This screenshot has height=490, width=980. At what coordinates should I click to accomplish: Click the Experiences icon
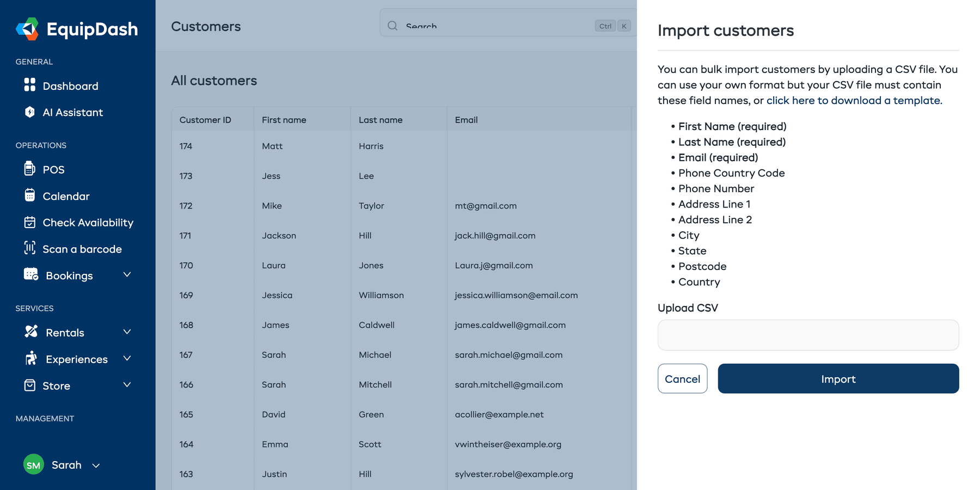click(30, 359)
